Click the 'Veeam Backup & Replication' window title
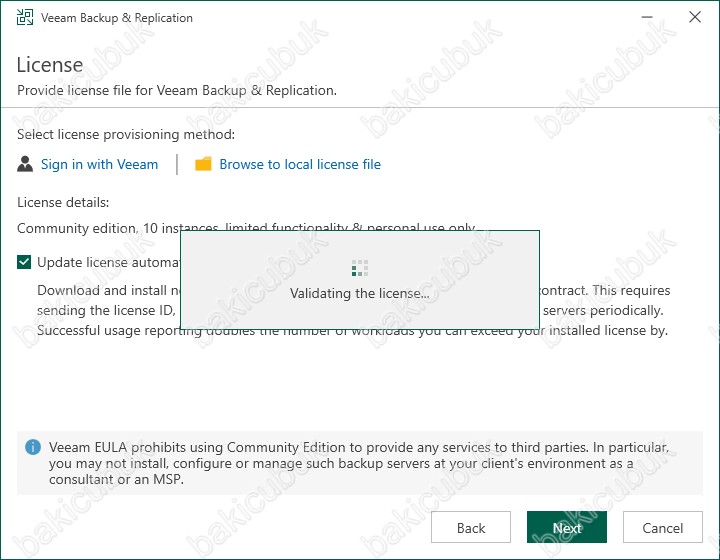The height and width of the screenshot is (560, 720). (117, 18)
